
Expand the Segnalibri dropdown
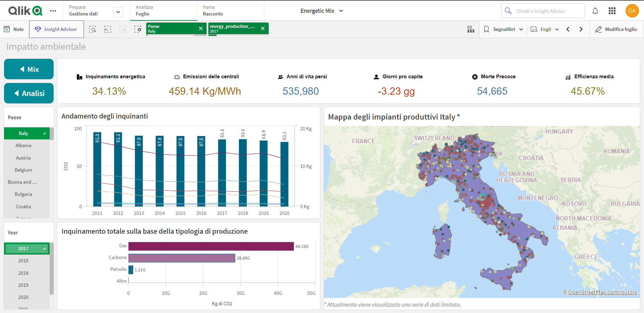coord(503,29)
